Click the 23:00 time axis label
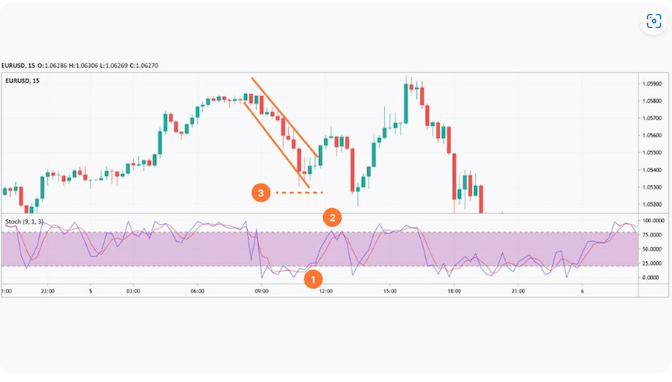The width and height of the screenshot is (672, 382). (x=48, y=291)
